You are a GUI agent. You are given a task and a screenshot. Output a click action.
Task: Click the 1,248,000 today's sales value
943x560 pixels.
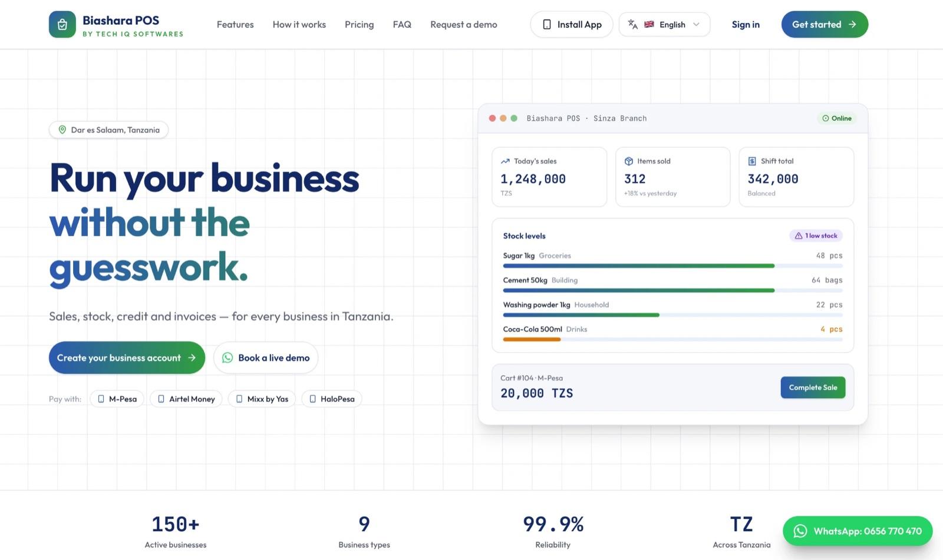tap(533, 179)
